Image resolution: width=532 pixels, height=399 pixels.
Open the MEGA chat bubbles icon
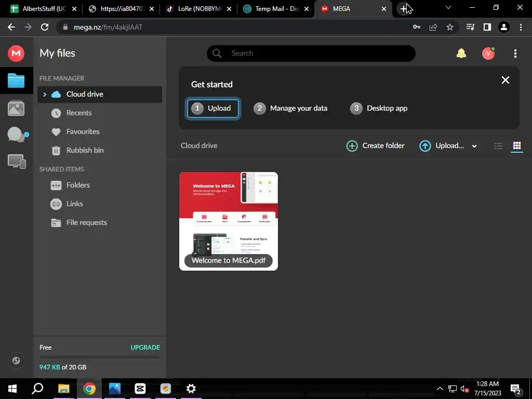(17, 135)
